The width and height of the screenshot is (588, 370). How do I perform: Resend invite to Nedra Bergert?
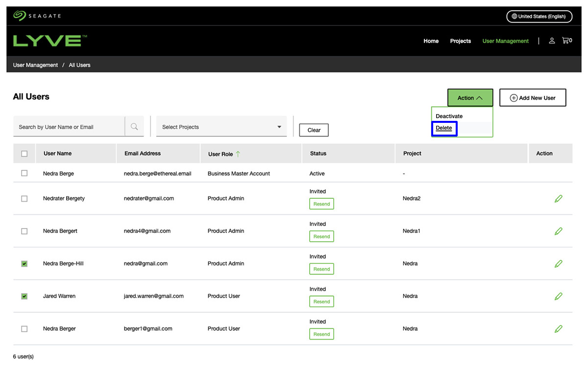[321, 236]
